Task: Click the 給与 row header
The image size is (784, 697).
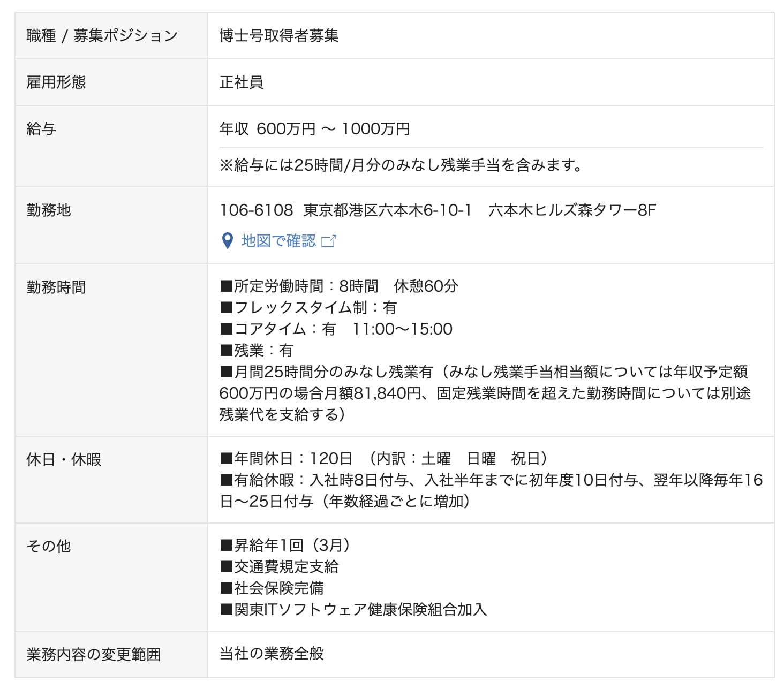Action: point(41,129)
